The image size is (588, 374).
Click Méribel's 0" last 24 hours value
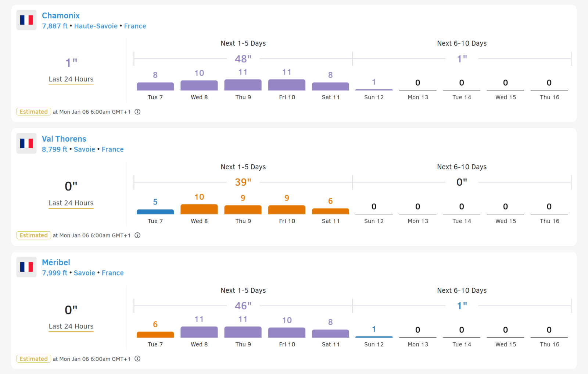pos(71,310)
